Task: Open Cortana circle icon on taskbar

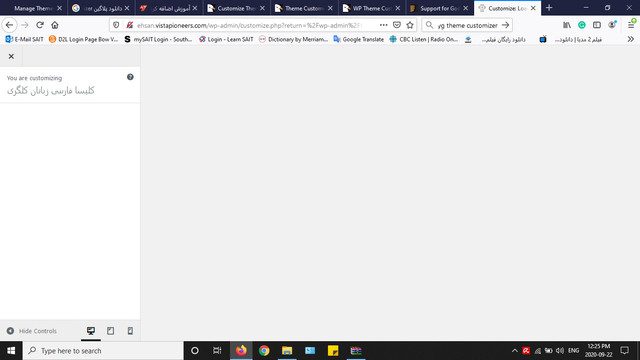Action: (195, 351)
